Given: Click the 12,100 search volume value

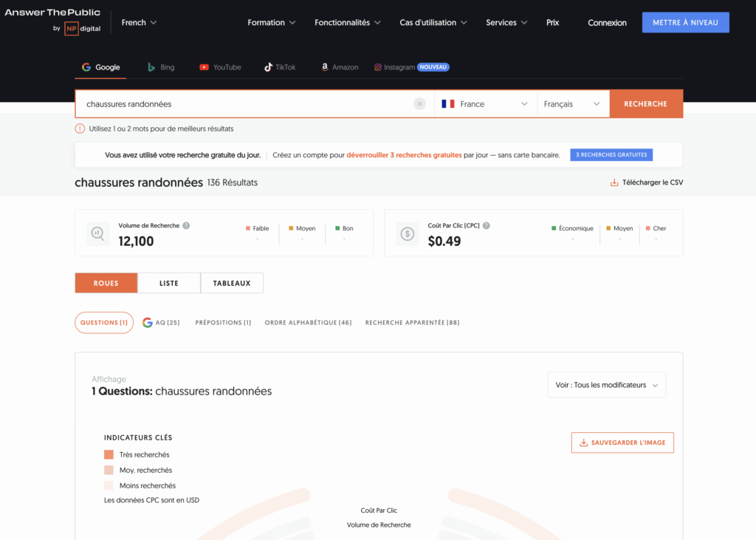Looking at the screenshot, I should (136, 242).
